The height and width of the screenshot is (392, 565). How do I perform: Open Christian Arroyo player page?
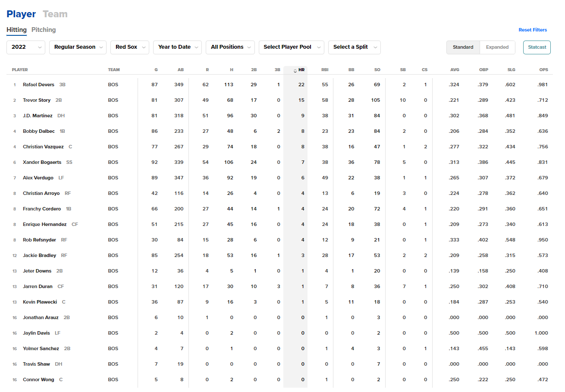pyautogui.click(x=42, y=193)
